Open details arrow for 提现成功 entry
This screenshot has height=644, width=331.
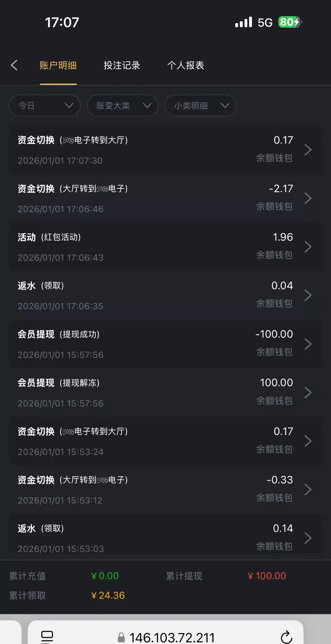coord(308,344)
